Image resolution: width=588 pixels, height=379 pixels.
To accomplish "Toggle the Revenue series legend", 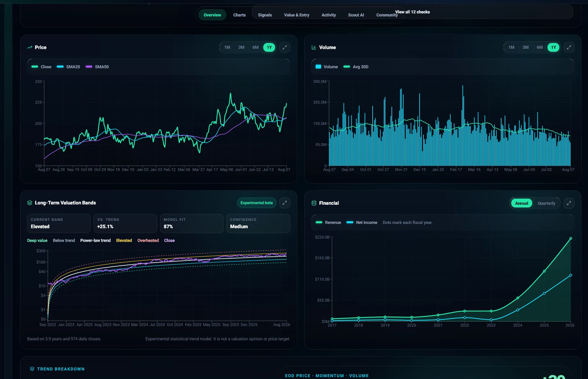I will [x=328, y=222].
